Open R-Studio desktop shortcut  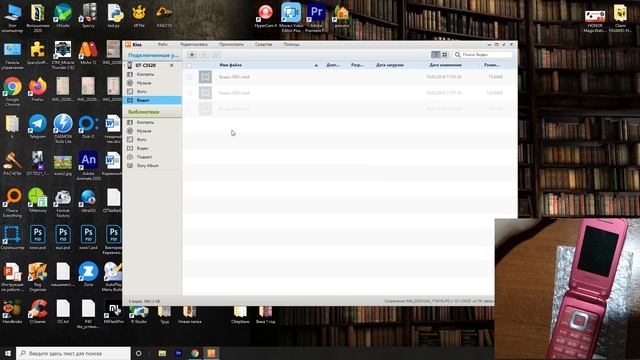coord(139,313)
